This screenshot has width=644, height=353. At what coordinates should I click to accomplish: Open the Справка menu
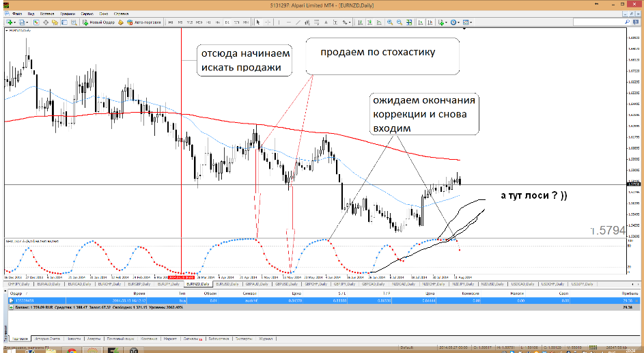click(121, 14)
